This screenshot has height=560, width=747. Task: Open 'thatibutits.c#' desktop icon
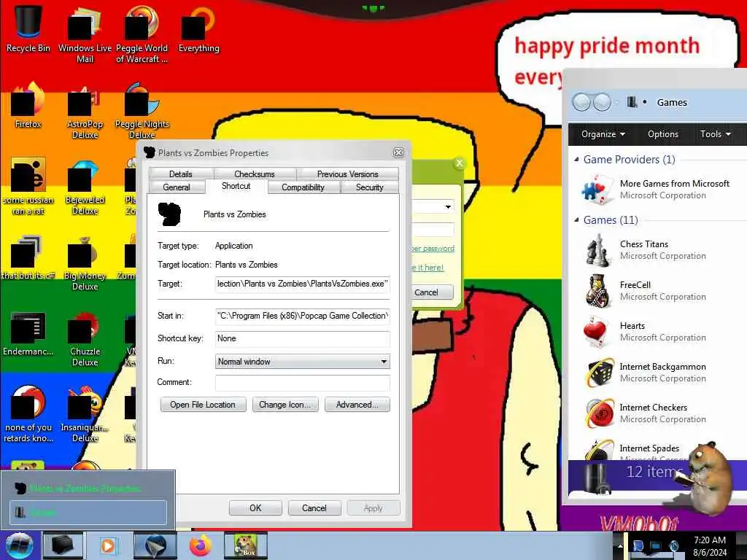(28, 257)
